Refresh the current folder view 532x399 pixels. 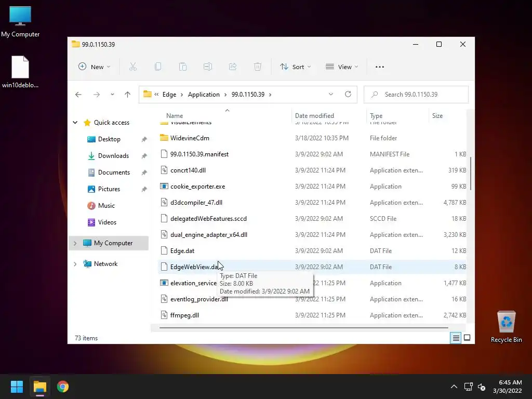tap(348, 94)
